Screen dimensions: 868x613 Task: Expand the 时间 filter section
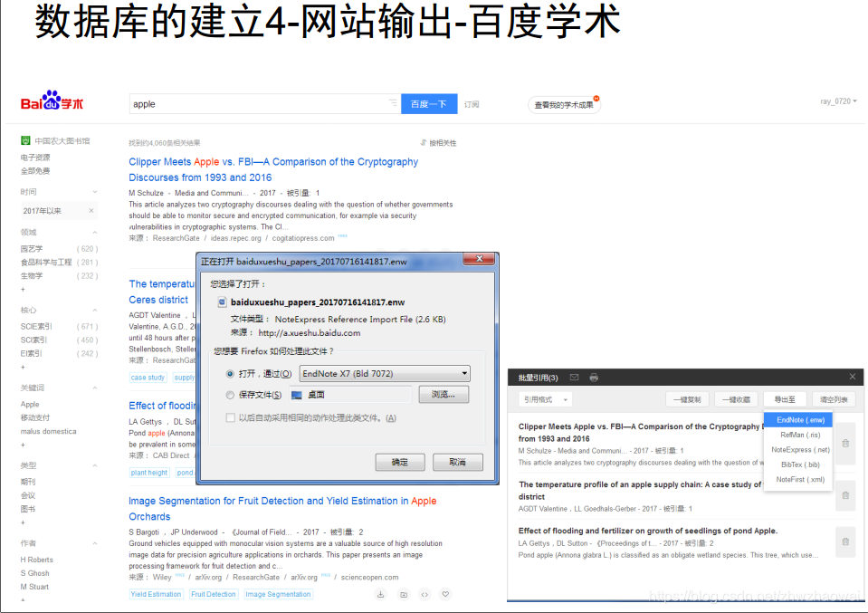coord(95,192)
